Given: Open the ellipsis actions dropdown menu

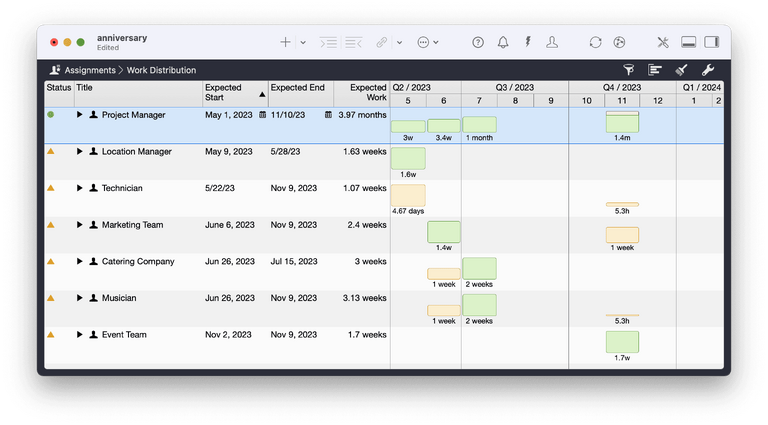Looking at the screenshot, I should pos(428,42).
